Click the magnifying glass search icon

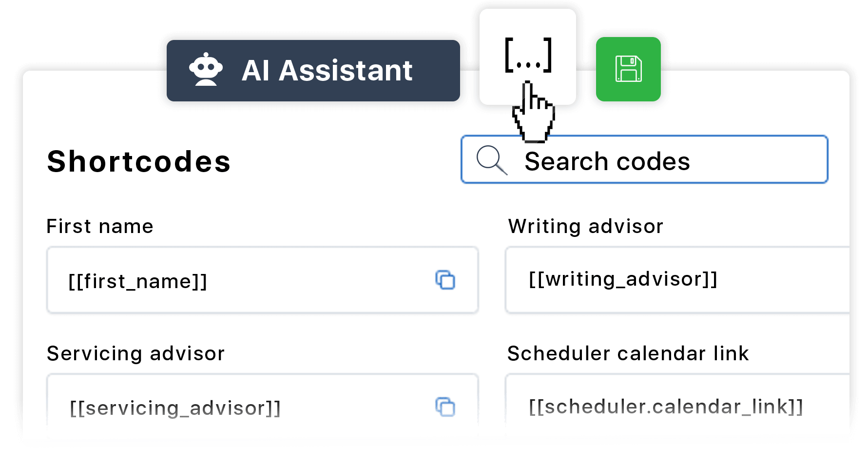point(491,159)
